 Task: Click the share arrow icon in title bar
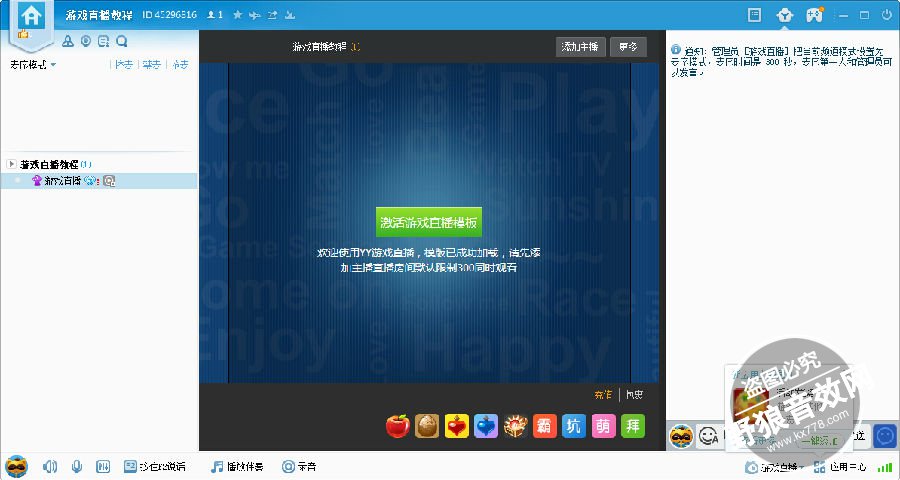pos(272,15)
